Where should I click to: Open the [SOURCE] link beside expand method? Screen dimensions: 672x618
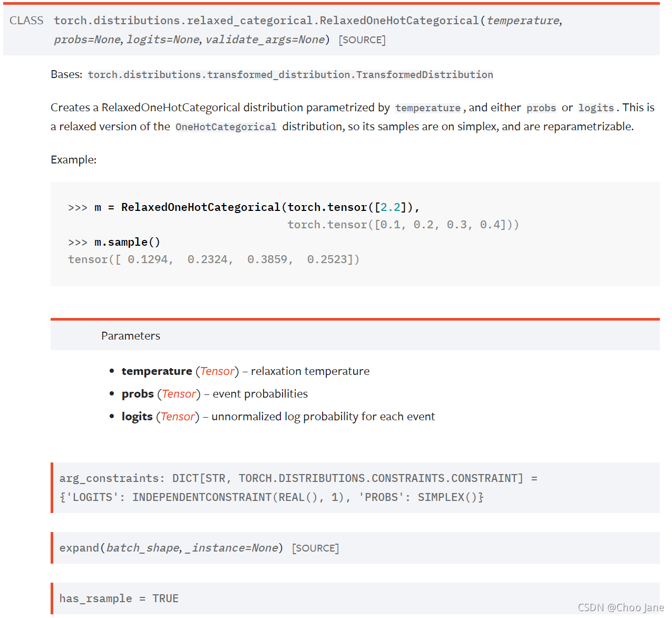(x=315, y=548)
